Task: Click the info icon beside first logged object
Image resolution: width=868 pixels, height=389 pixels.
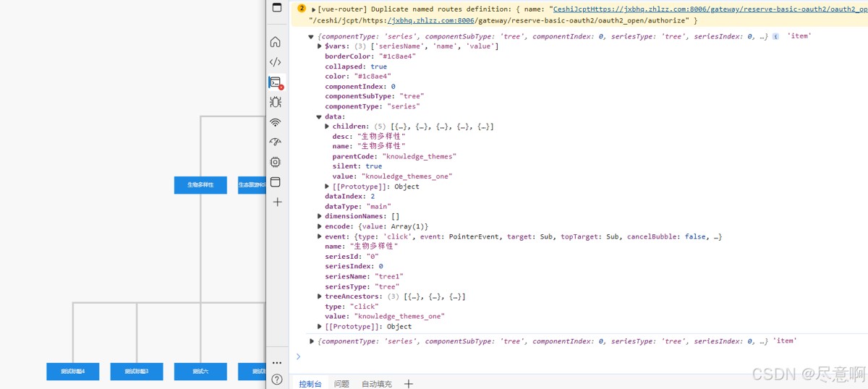Action: (x=776, y=36)
